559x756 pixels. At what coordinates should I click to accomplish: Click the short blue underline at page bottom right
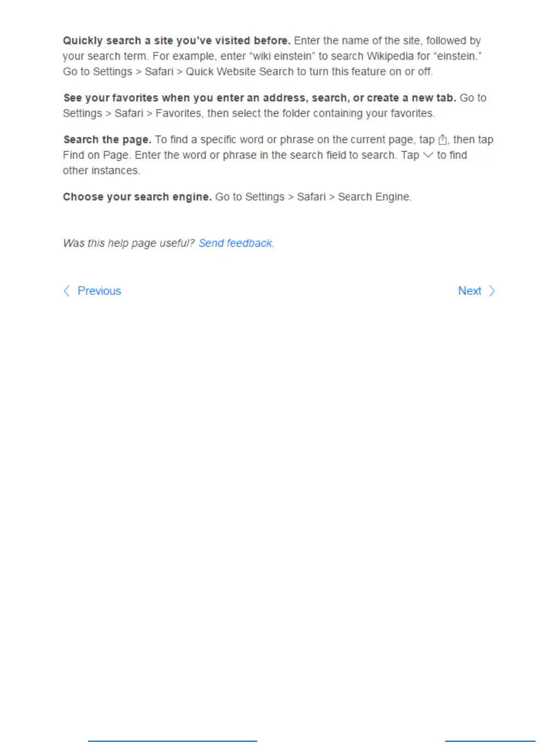[490, 741]
